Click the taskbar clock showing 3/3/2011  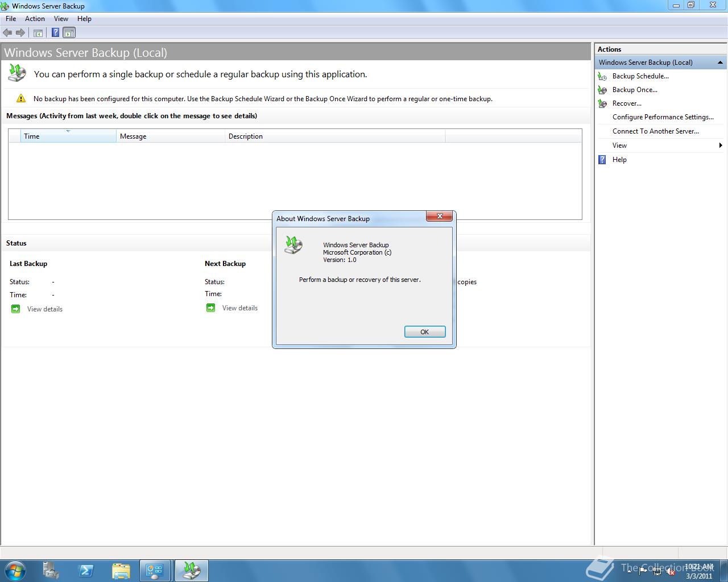coord(699,571)
